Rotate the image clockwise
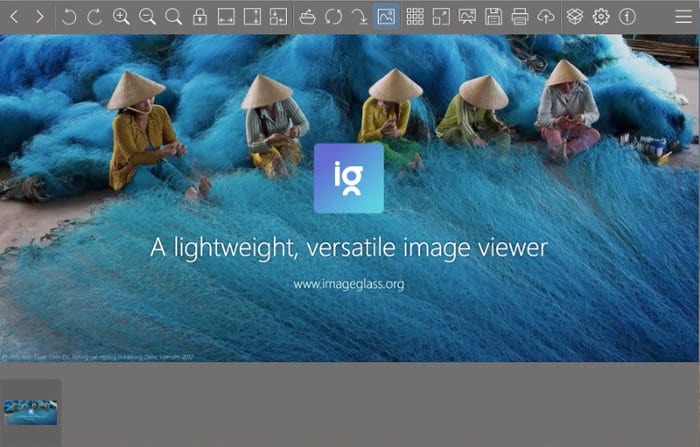Image resolution: width=700 pixels, height=447 pixels. (x=95, y=17)
